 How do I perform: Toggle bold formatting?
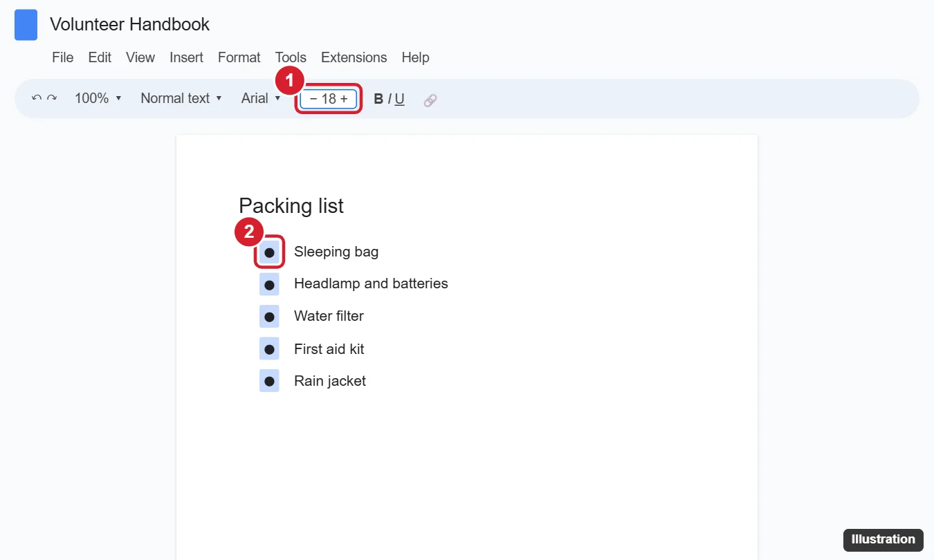point(378,99)
